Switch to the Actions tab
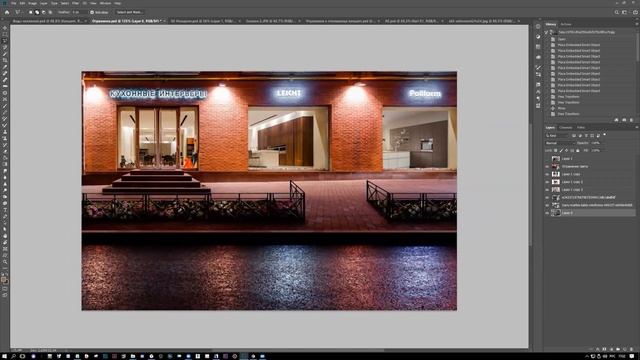 [x=566, y=24]
